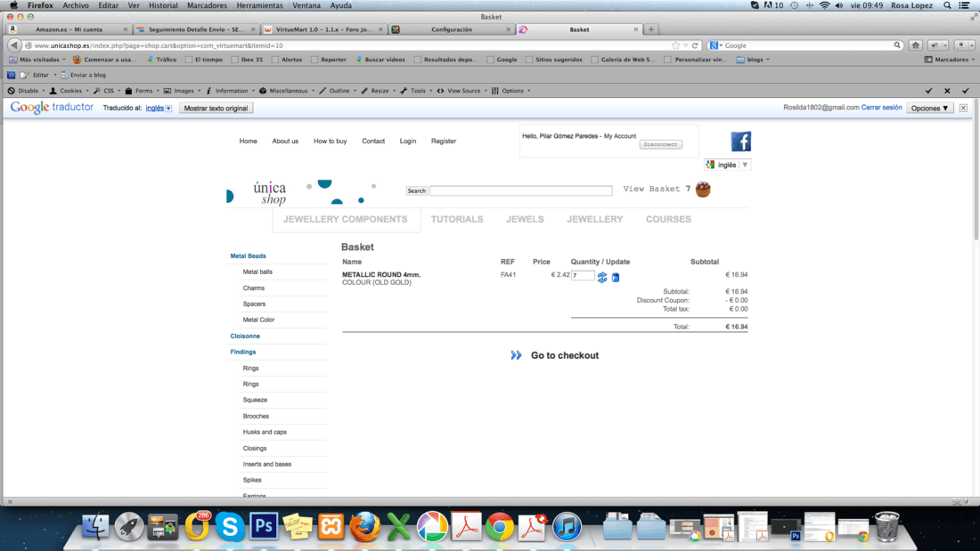
Task: Close the Google translate bar with X
Action: click(x=963, y=108)
